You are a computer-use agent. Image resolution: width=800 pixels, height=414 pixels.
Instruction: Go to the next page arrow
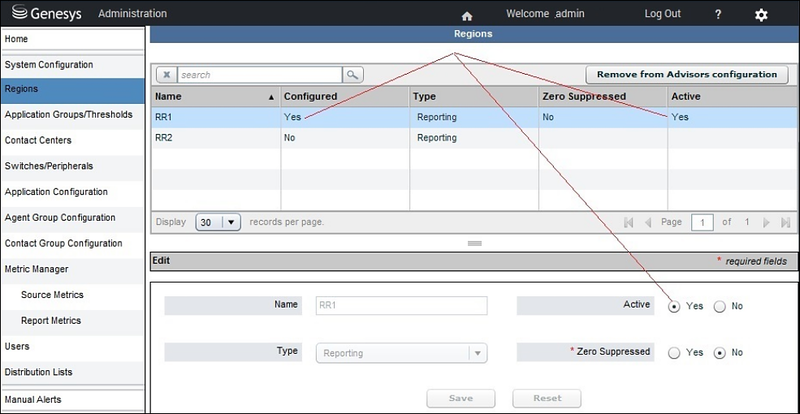[766, 223]
